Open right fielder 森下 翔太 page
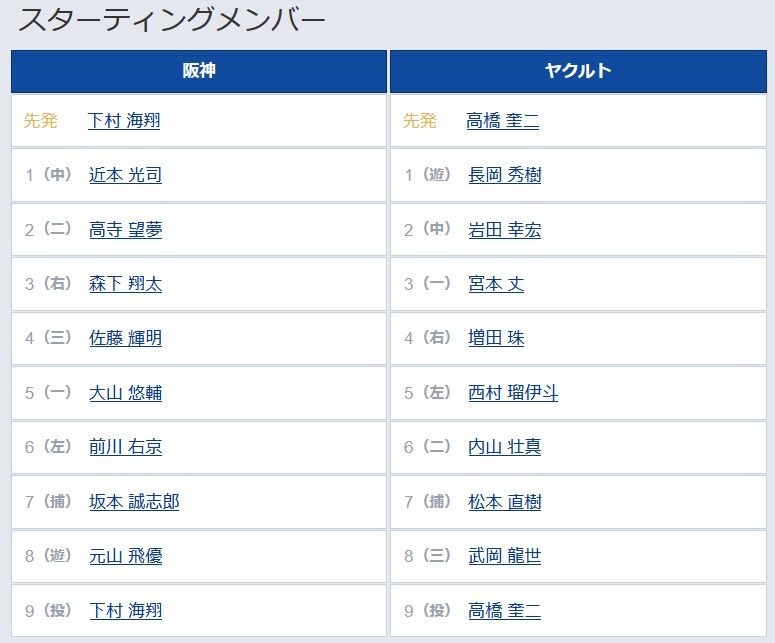Viewport: 775px width, 643px height. (x=126, y=284)
